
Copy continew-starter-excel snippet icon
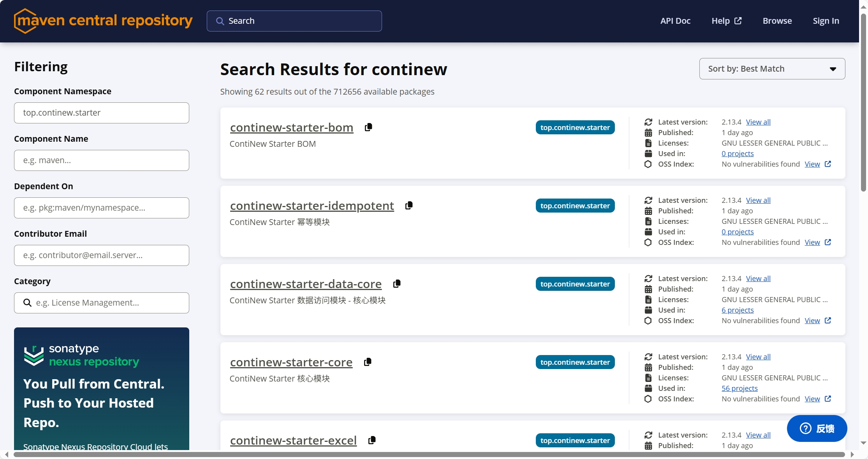pyautogui.click(x=372, y=440)
